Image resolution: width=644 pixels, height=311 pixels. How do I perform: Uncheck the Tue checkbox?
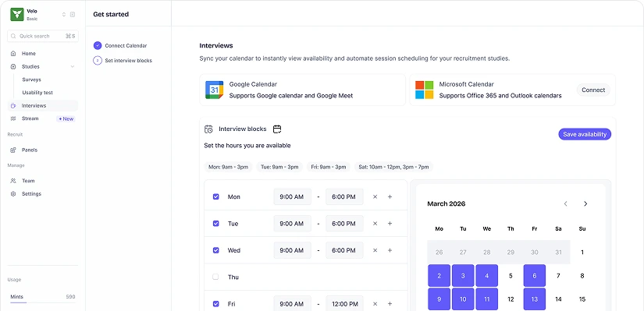[215, 224]
